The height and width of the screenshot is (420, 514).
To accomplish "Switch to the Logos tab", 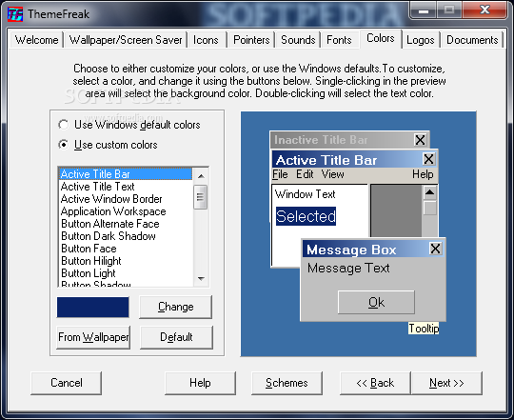I will pyautogui.click(x=421, y=40).
